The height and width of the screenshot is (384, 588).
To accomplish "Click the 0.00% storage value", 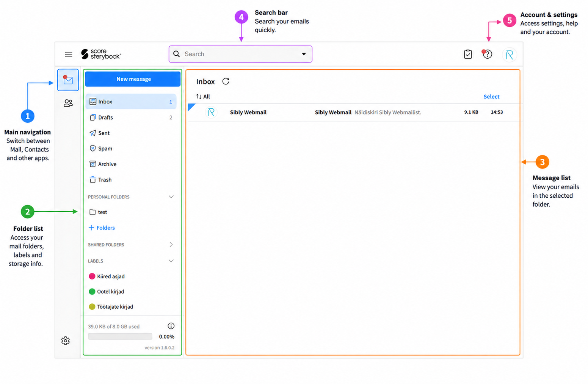I will [167, 337].
